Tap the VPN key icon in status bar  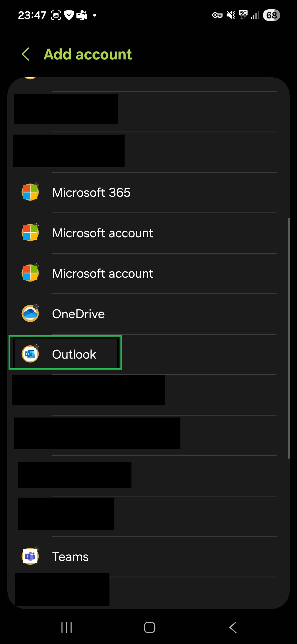[x=217, y=15]
